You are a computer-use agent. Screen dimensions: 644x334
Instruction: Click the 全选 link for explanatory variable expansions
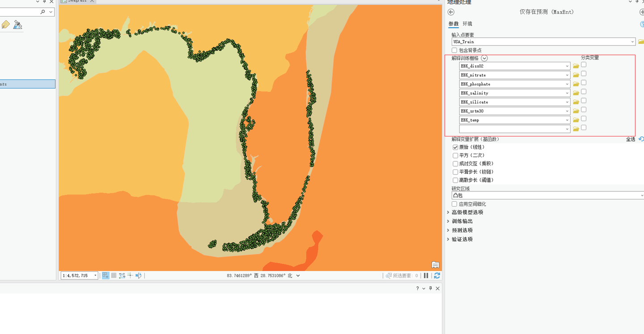(631, 139)
